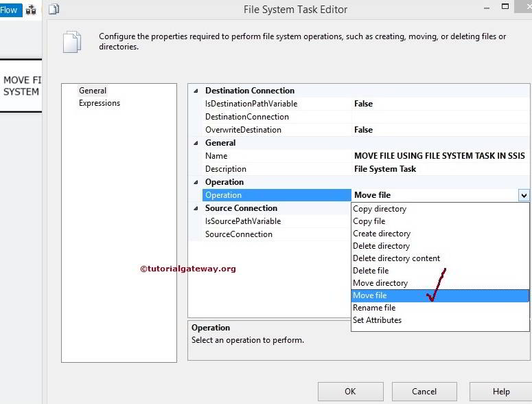Choose Set Attributes from operation list
This screenshot has width=532, height=404.
440,320
